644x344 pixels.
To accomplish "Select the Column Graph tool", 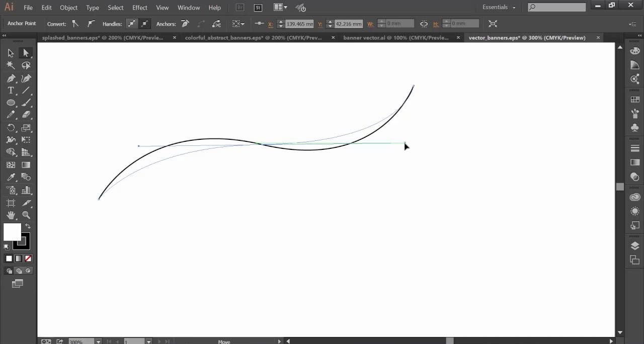I will [26, 190].
